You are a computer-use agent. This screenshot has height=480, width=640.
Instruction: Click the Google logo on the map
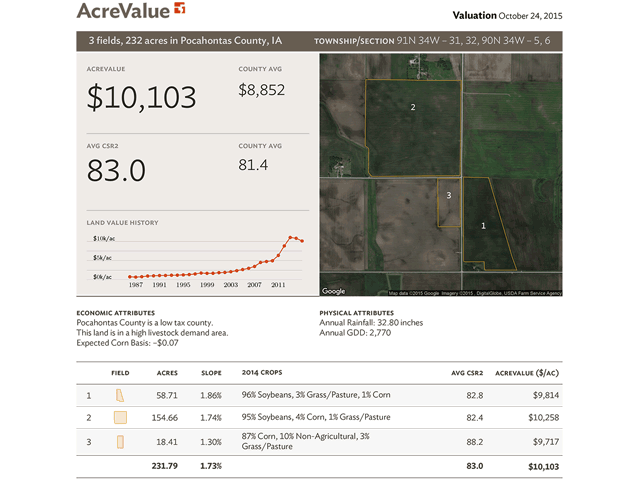click(x=333, y=291)
